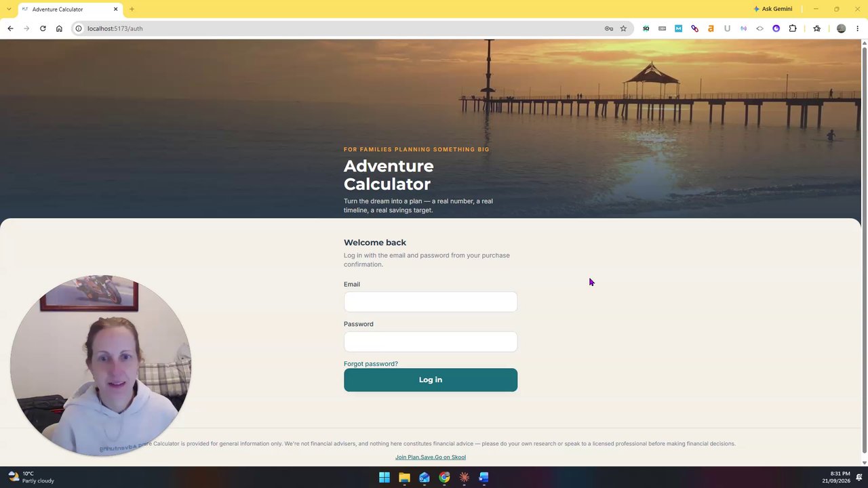Open the Chrome profile avatar
This screenshot has width=868, height=488.
841,28
